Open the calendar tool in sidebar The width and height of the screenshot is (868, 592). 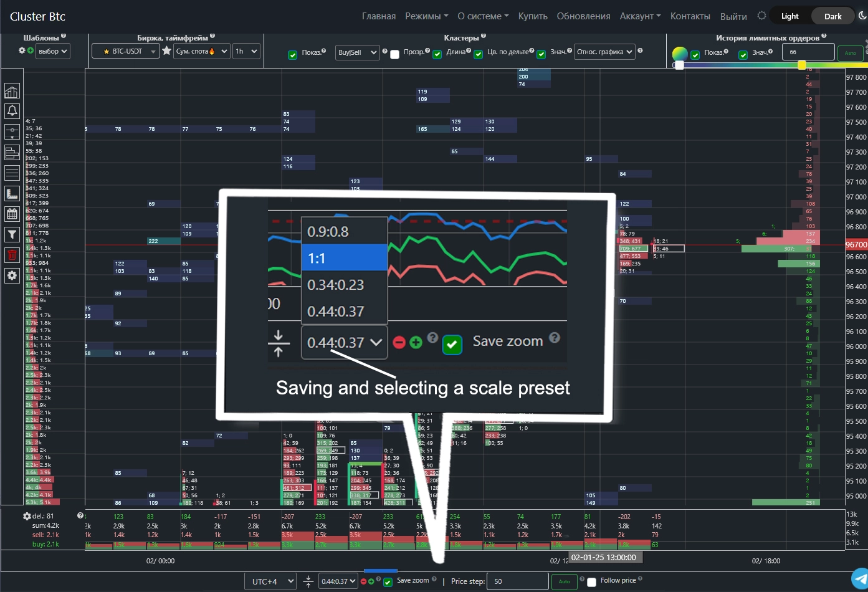coord(12,214)
